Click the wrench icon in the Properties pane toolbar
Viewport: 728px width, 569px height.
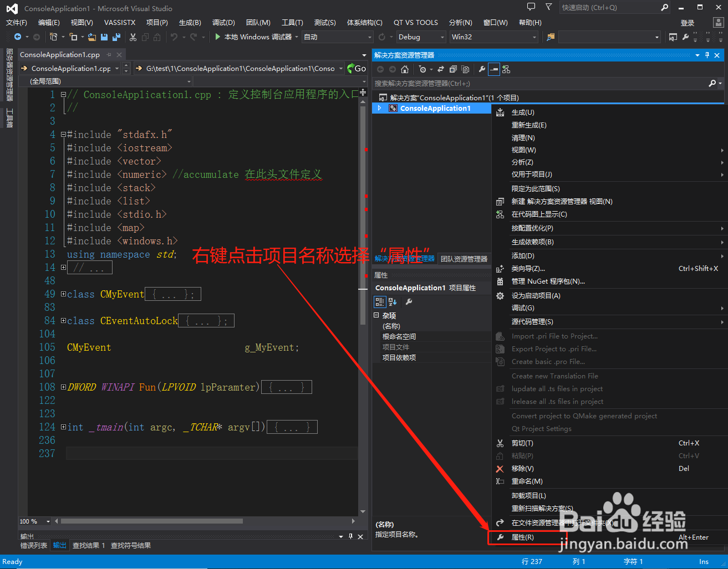click(x=408, y=301)
